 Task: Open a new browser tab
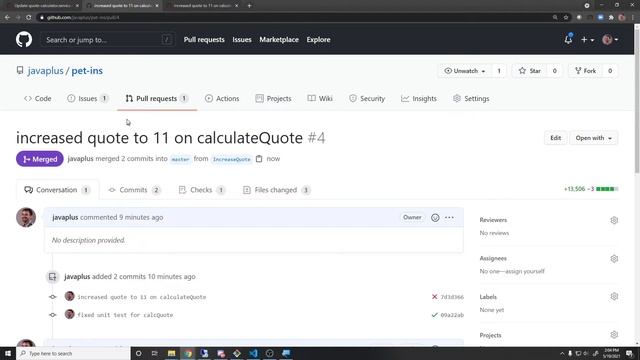tap(249, 6)
